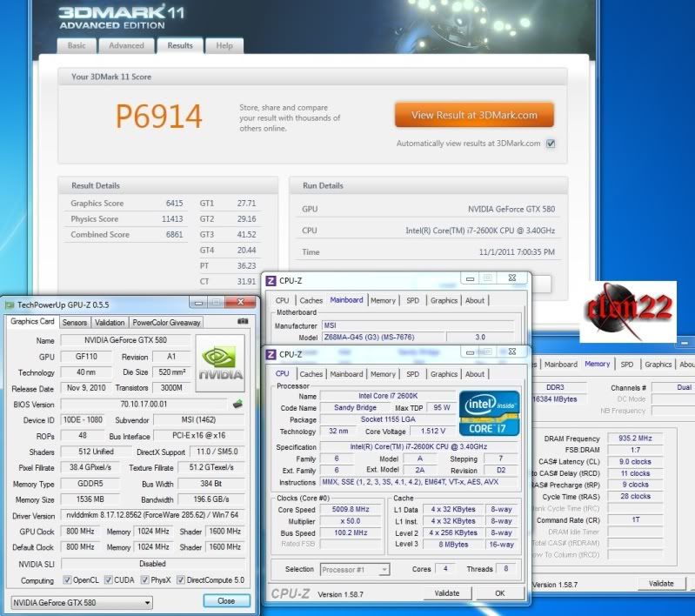
Task: Open the Processor #1 selection dropdown
Action: [x=355, y=569]
